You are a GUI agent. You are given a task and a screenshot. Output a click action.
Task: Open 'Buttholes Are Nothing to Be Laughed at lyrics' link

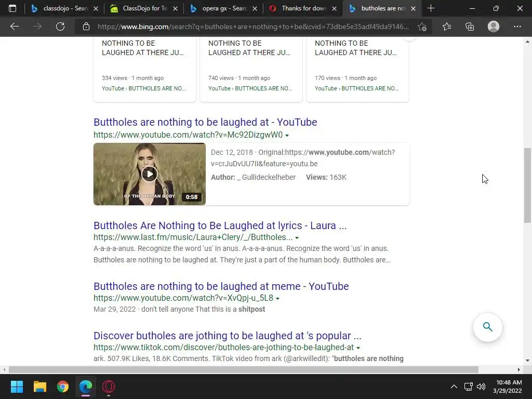click(x=220, y=225)
